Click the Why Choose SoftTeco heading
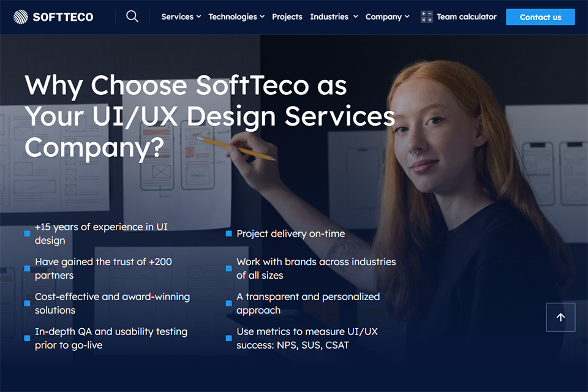588x392 pixels. pos(209,116)
